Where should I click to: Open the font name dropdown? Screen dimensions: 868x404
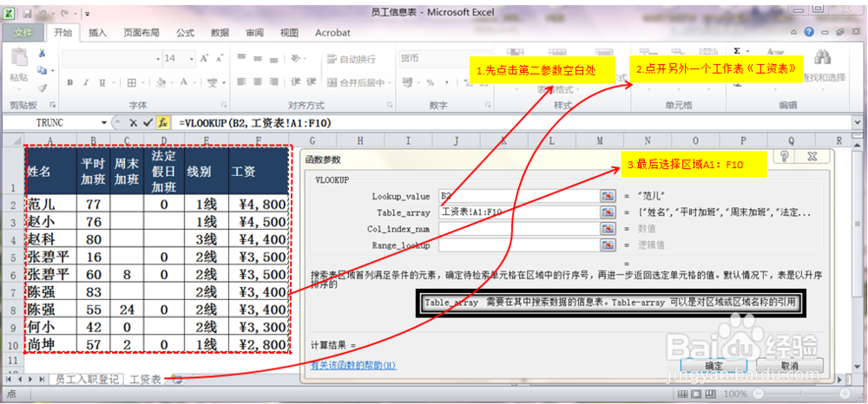coord(158,59)
